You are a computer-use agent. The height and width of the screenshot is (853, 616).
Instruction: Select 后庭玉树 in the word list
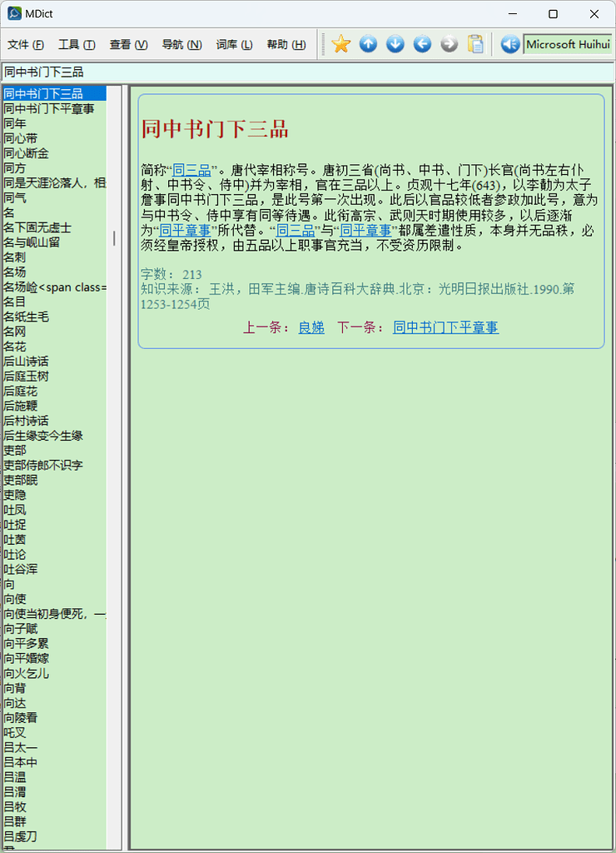pos(54,376)
